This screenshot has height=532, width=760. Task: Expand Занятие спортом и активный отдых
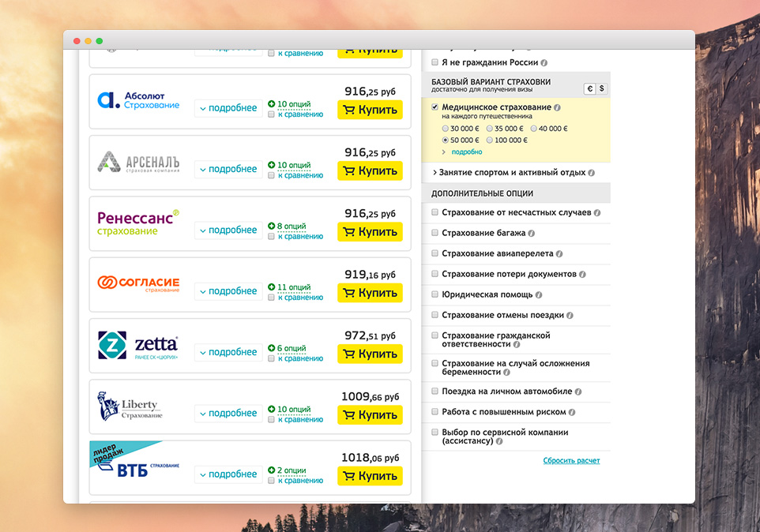pos(511,172)
